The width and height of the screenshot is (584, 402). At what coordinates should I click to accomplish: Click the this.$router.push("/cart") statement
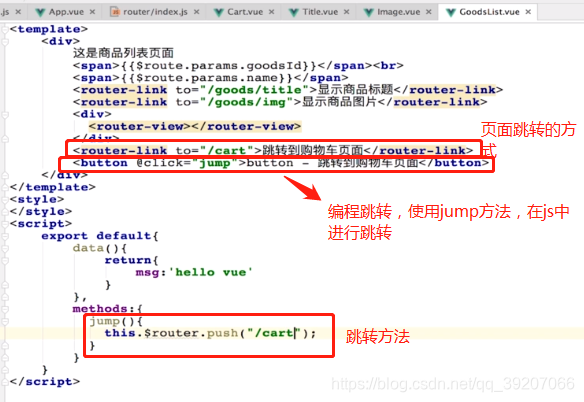point(210,333)
